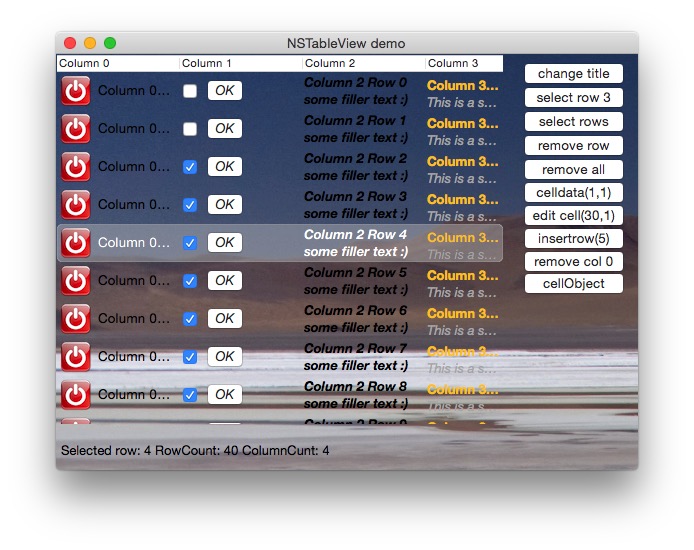Click the 'remove all' button
The height and width of the screenshot is (550, 694).
574,169
